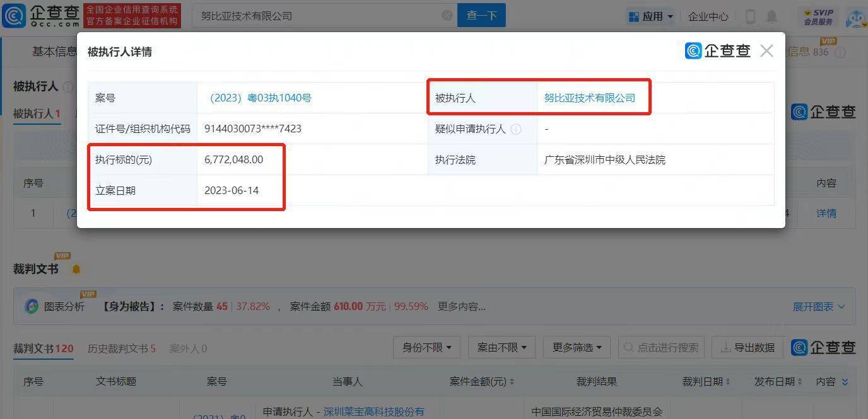Switch to 案外人 0 tab
This screenshot has width=868, height=419.
(188, 348)
